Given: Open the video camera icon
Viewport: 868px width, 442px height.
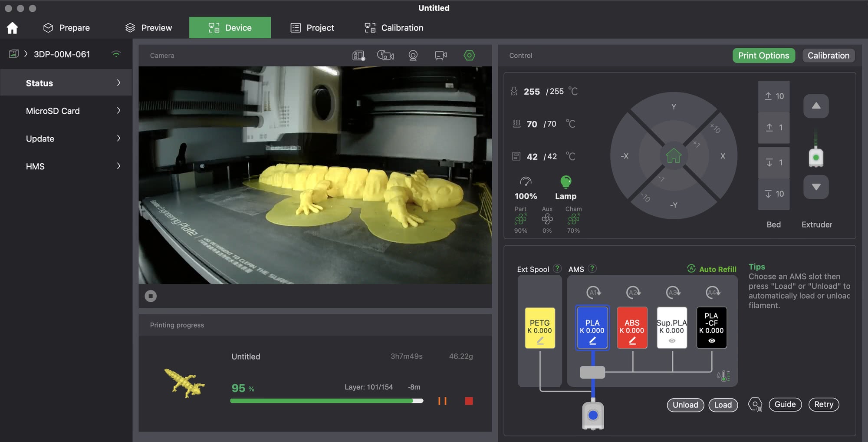Looking at the screenshot, I should 441,56.
